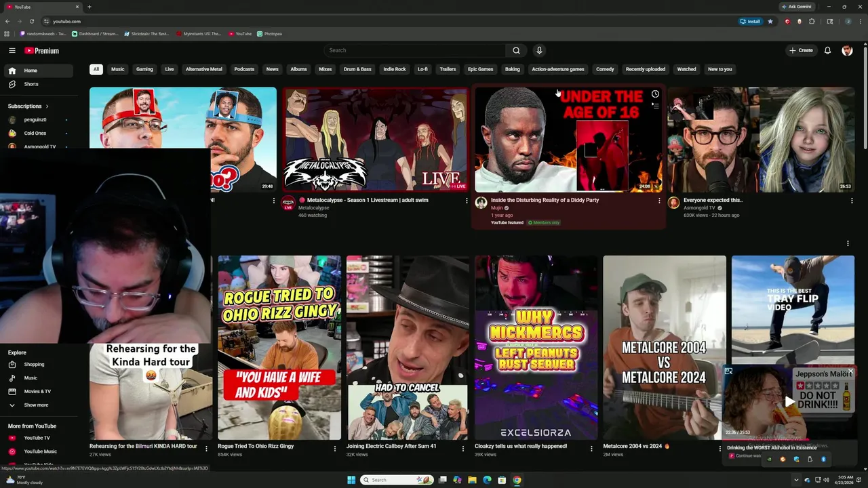
Task: Select the Gaming filter chip
Action: (144, 69)
